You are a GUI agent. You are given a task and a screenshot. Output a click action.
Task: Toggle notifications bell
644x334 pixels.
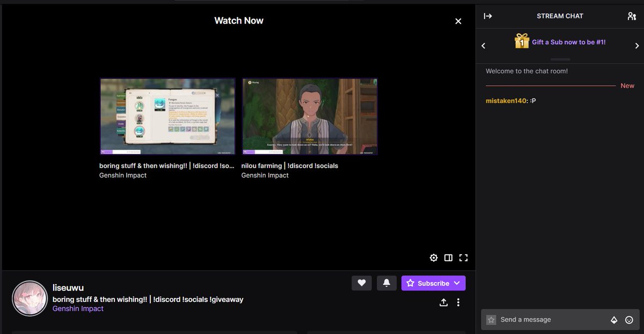pyautogui.click(x=386, y=283)
